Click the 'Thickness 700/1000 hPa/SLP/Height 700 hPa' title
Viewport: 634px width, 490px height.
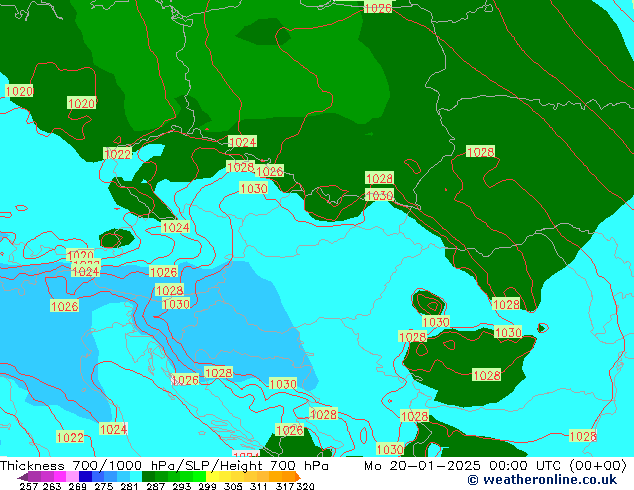tap(164, 466)
